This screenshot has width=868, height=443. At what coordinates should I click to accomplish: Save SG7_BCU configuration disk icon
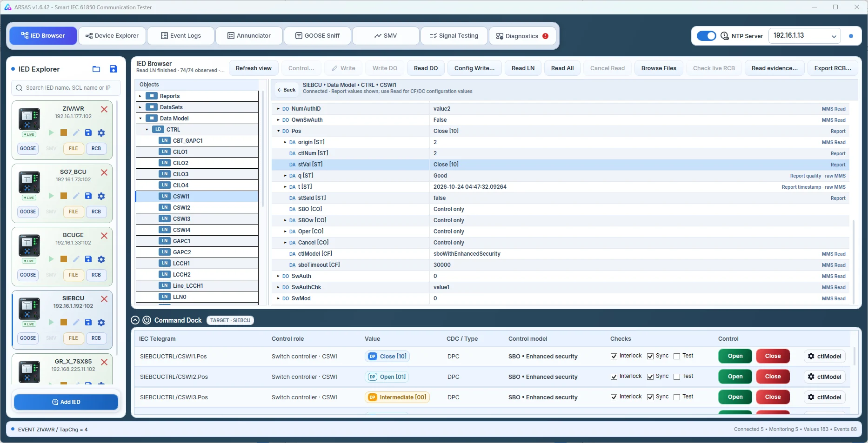(88, 196)
